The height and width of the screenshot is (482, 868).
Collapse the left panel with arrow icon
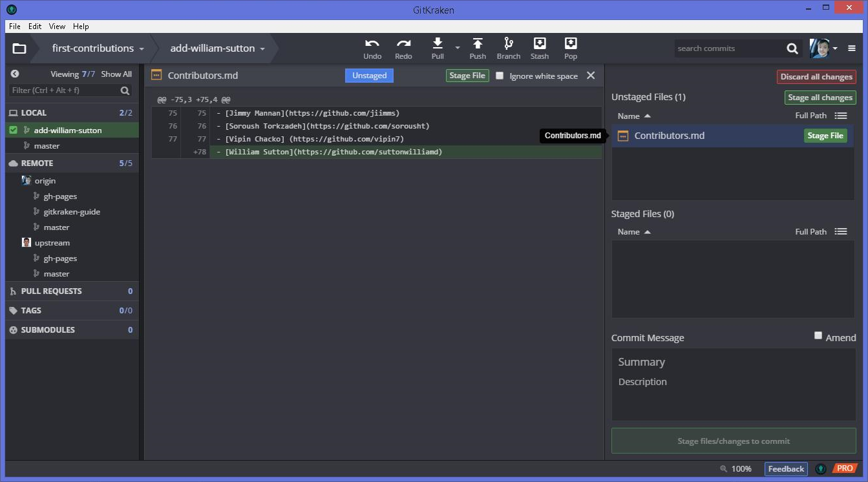[15, 74]
